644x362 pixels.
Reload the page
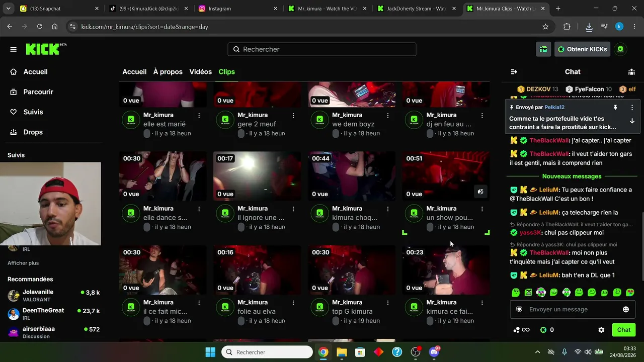[x=40, y=27]
